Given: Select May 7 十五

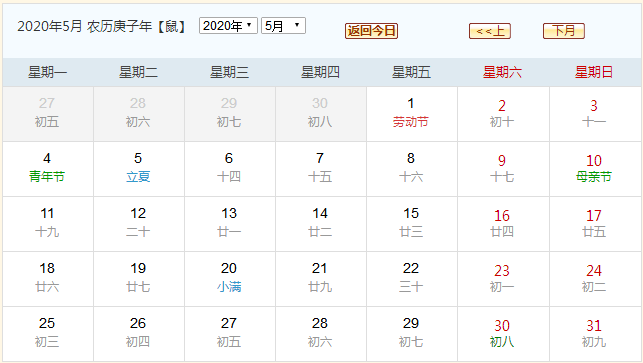Looking at the screenshot, I should click(321, 169).
